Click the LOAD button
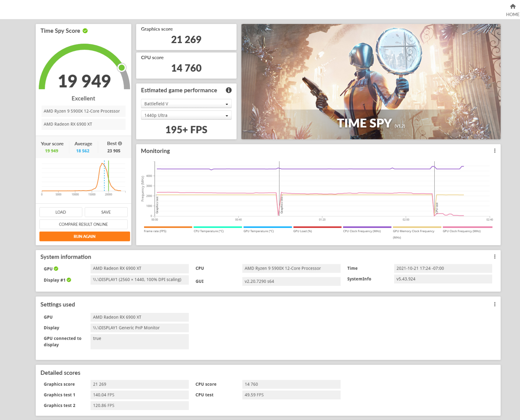 (61, 212)
